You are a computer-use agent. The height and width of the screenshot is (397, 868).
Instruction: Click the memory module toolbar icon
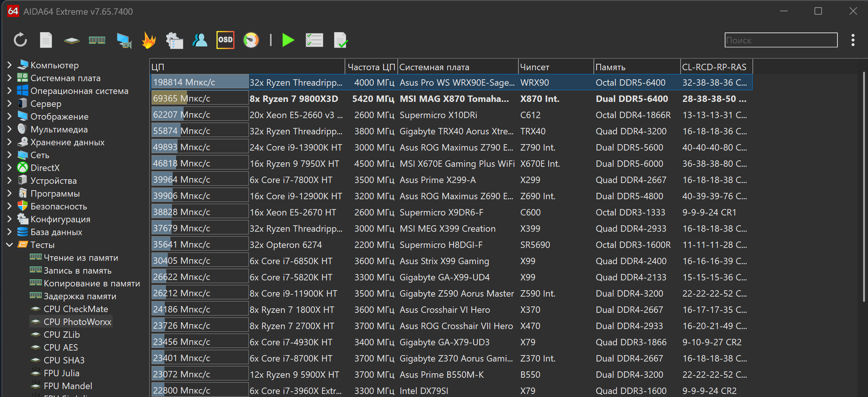click(97, 40)
